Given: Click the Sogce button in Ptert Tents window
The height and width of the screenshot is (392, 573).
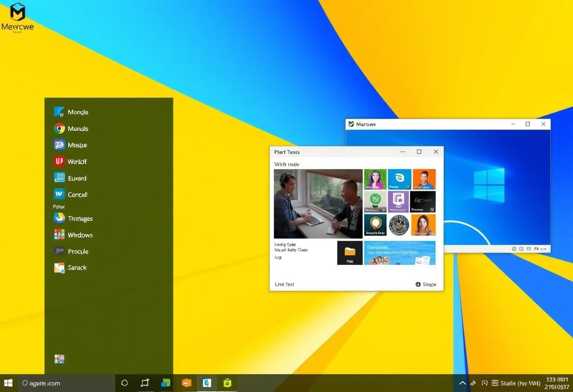Looking at the screenshot, I should [426, 284].
